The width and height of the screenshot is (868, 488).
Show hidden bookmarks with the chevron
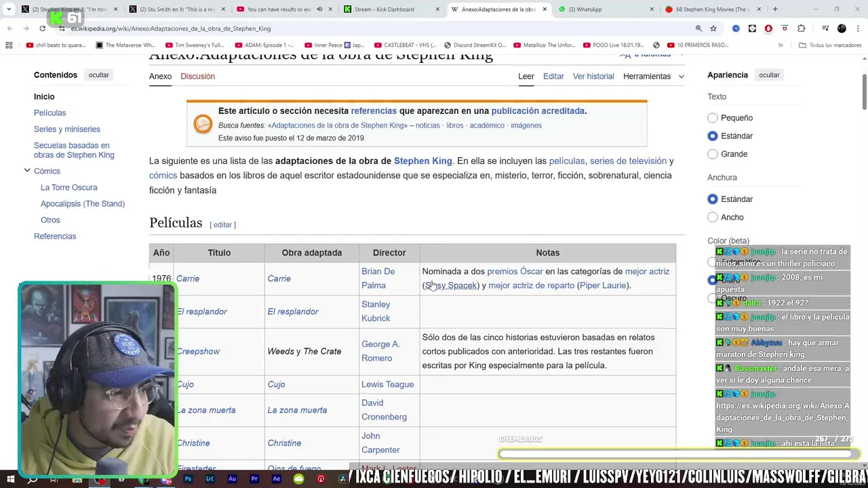[x=781, y=45]
